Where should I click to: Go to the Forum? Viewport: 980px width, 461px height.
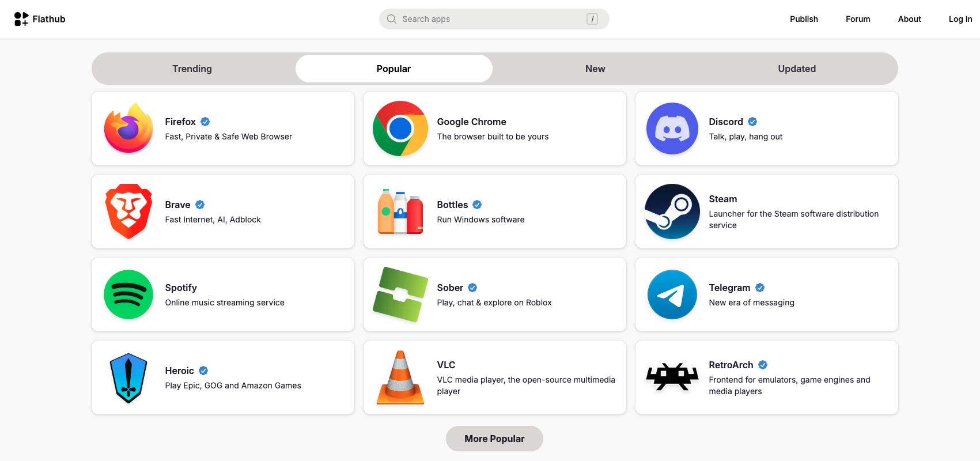[858, 19]
